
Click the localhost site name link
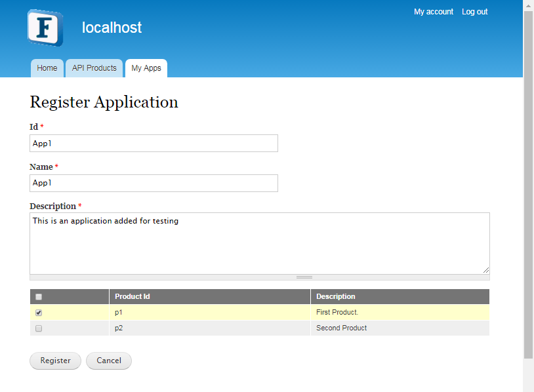click(x=112, y=28)
